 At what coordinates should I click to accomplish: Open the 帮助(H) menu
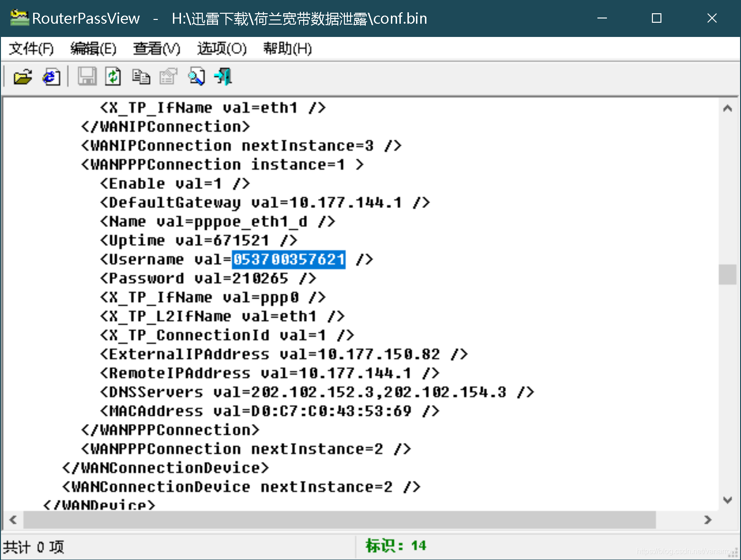[288, 48]
